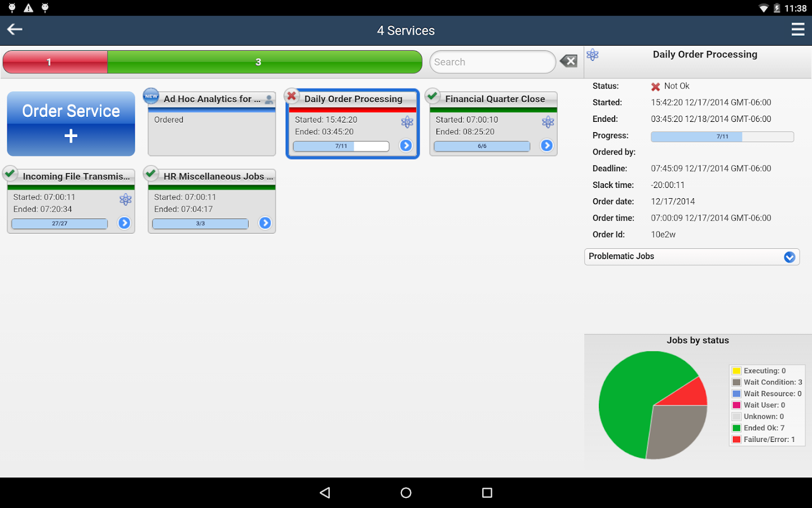812x508 pixels.
Task: Click the 7/11 progress bar in details panel
Action: click(x=722, y=136)
